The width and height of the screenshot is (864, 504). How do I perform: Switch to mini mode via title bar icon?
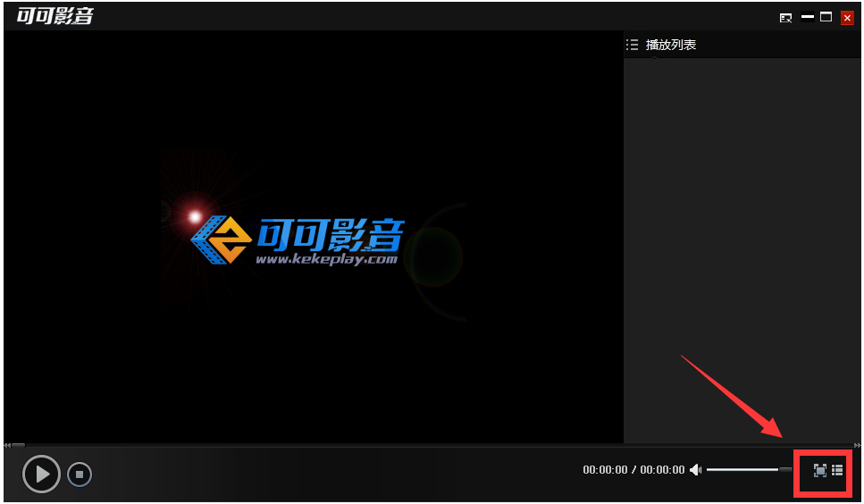785,18
